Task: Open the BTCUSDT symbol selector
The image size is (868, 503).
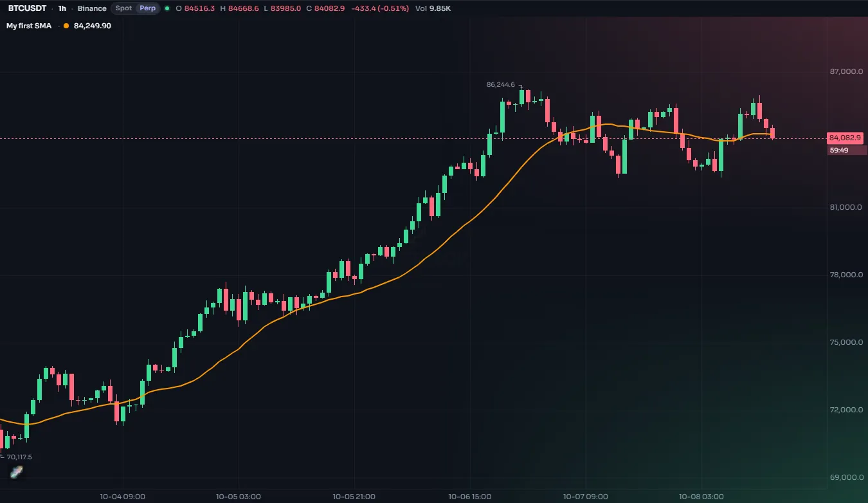Action: (x=28, y=8)
